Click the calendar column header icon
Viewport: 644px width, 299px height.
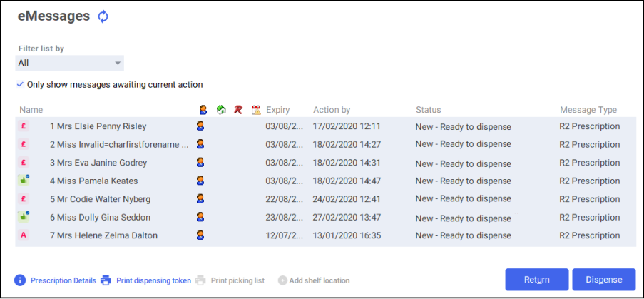(256, 110)
